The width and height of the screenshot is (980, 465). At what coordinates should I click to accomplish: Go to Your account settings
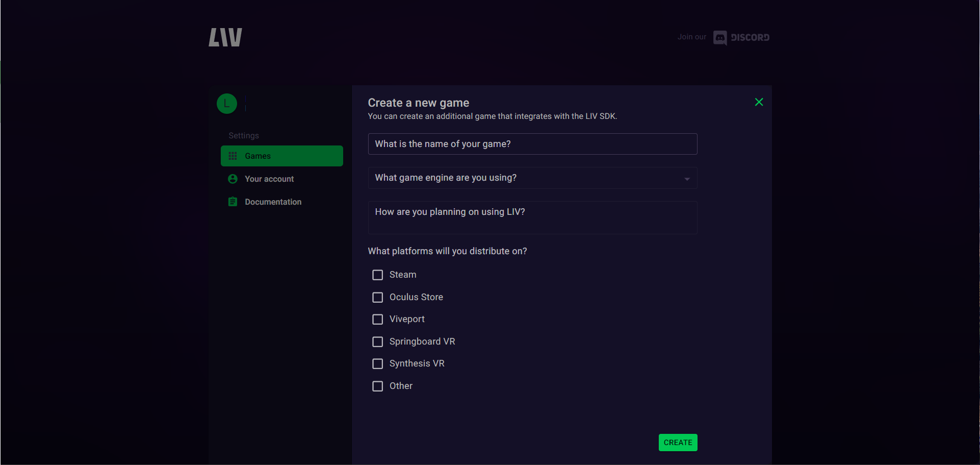(269, 179)
